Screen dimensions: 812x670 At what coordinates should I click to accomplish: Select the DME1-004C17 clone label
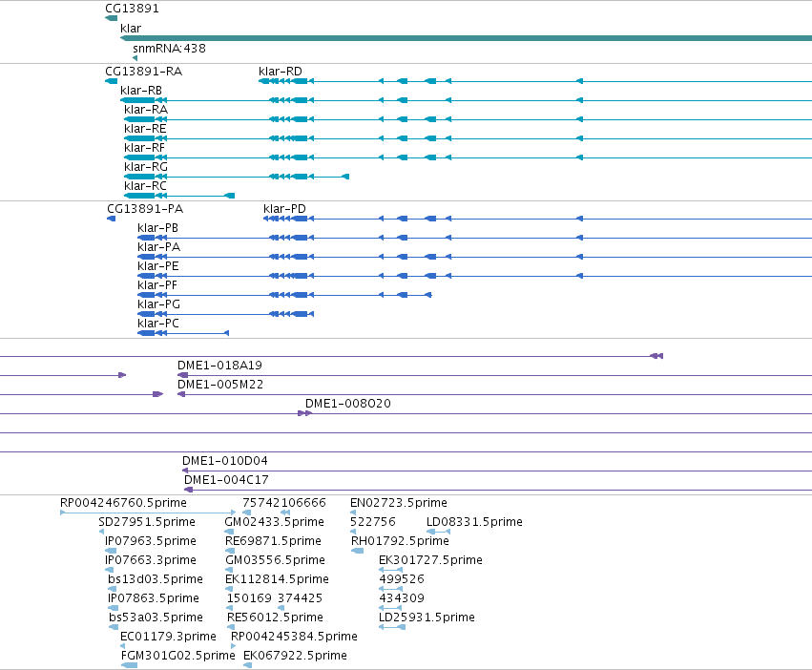pos(226,480)
